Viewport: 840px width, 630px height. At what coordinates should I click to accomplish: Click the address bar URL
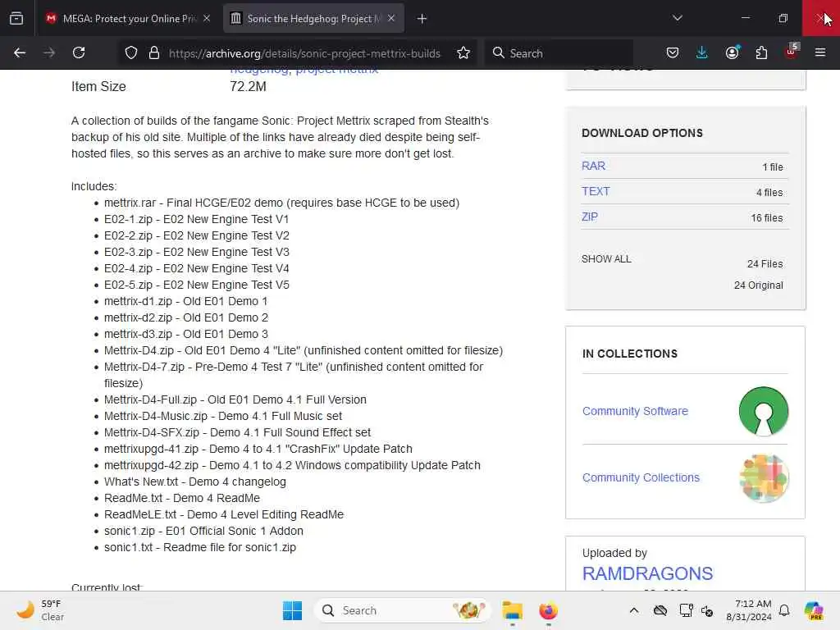pos(304,53)
